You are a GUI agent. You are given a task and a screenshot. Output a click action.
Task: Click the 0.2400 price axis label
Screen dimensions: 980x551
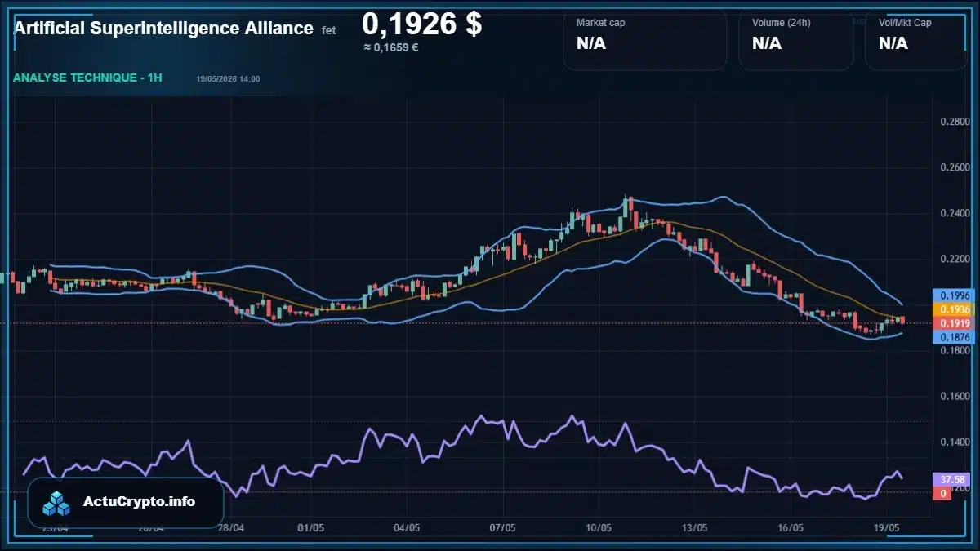955,213
